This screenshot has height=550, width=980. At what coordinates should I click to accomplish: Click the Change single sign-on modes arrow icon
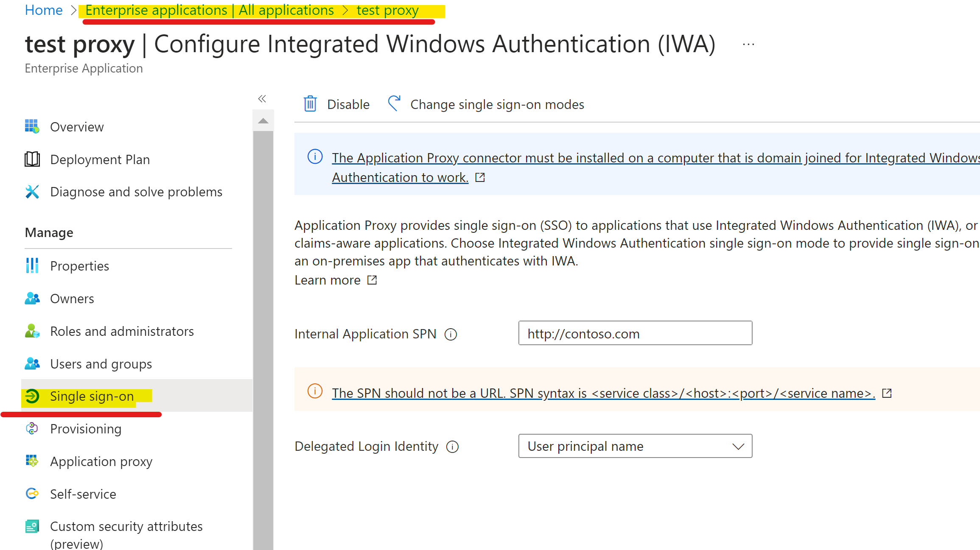(x=394, y=103)
